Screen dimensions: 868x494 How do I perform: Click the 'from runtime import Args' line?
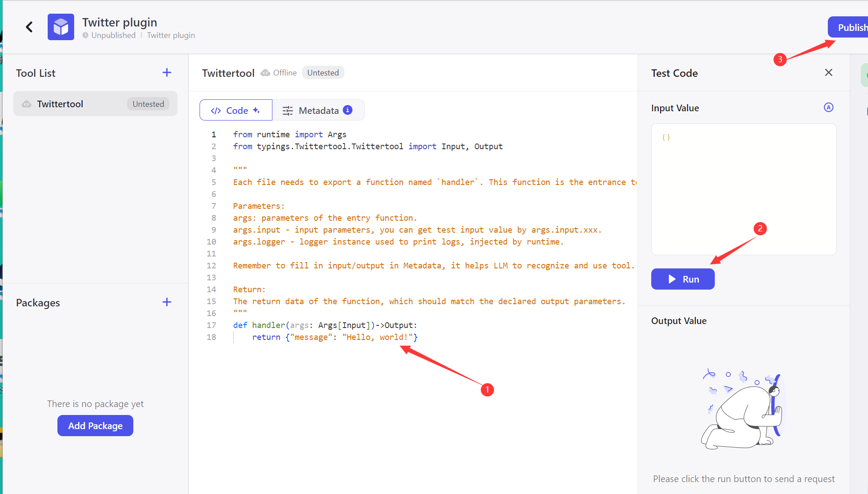(290, 135)
